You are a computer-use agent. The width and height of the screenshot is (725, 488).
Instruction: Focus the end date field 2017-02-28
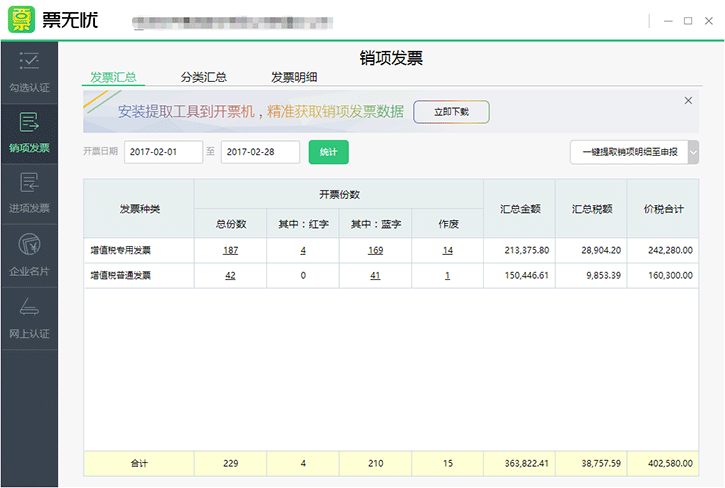coord(260,152)
